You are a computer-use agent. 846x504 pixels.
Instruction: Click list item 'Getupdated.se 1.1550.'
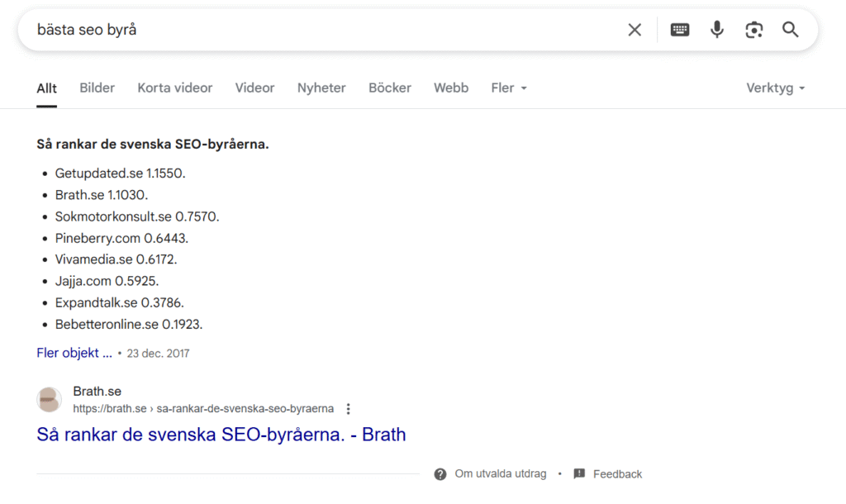(x=121, y=174)
